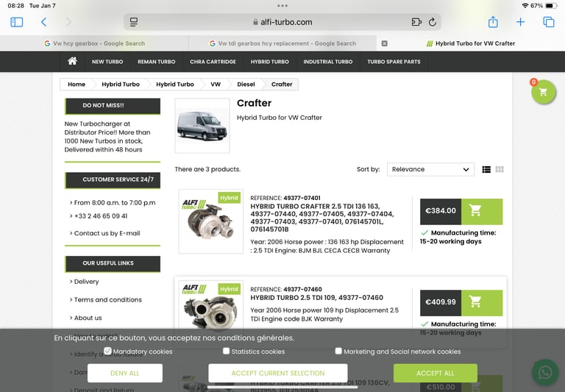The image size is (565, 392).
Task: Open the extensions icon in address bar
Action: pos(416,22)
